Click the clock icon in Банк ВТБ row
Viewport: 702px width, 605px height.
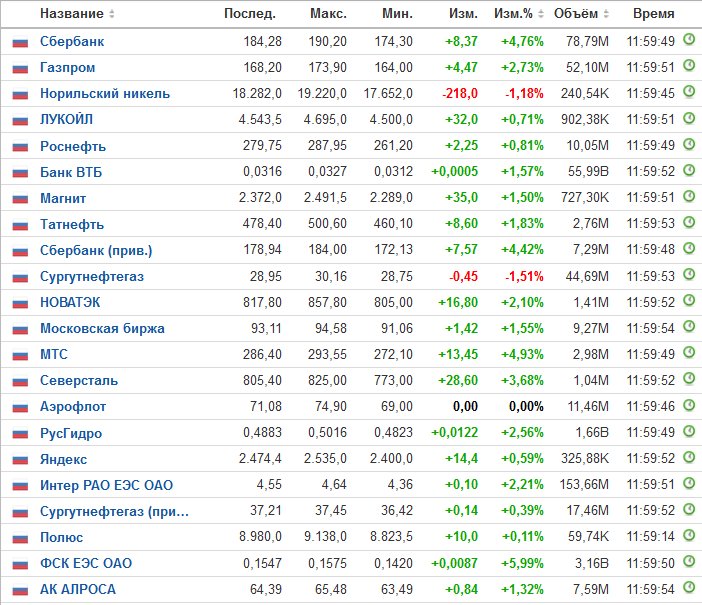[x=689, y=170]
